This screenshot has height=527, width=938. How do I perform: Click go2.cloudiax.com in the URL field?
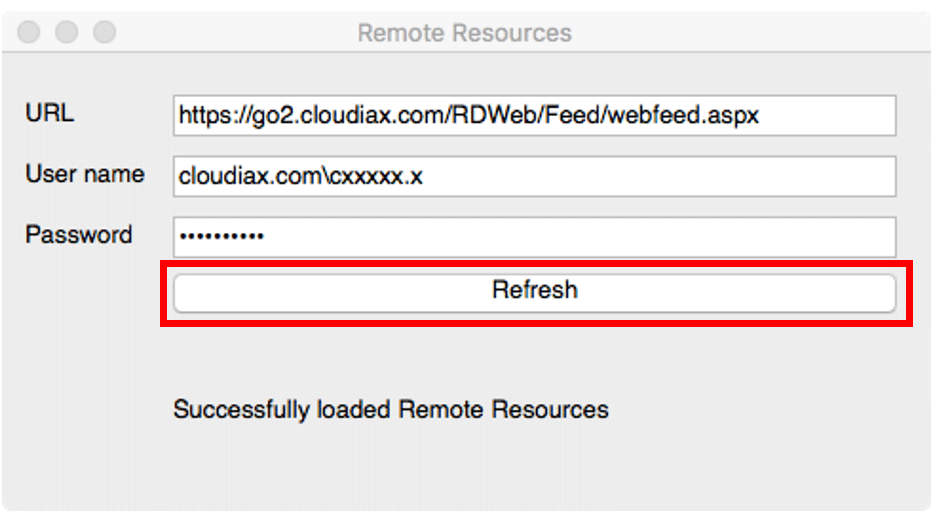(348, 115)
